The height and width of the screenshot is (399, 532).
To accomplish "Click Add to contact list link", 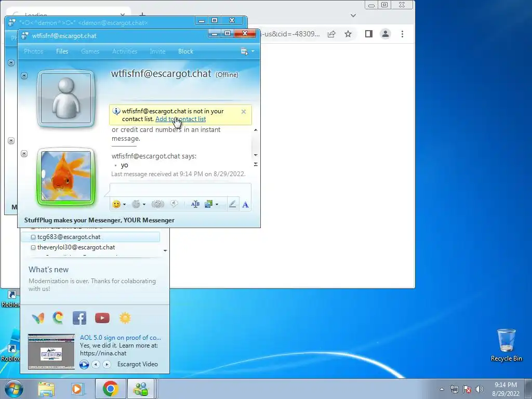I will (x=180, y=119).
